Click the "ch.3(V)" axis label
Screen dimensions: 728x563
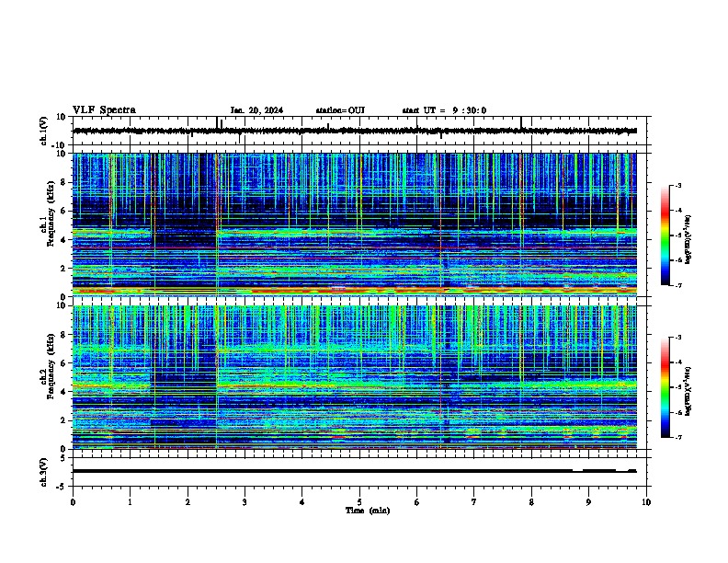pos(44,473)
